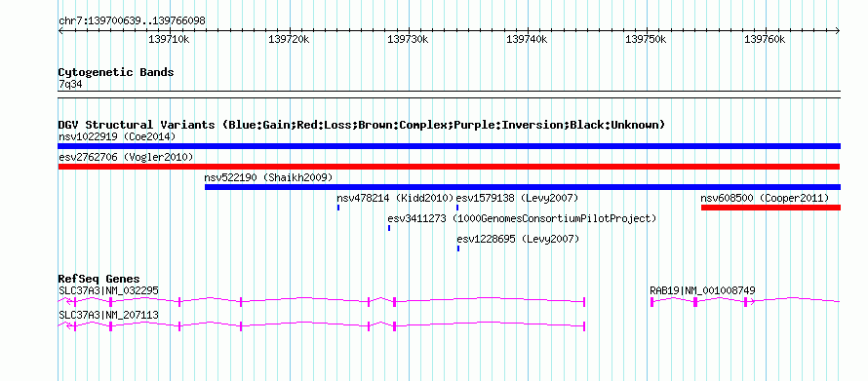Click the 139740k ruler label

[527, 40]
